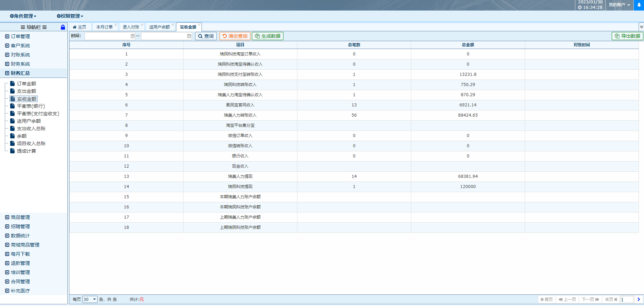This screenshot has width=644, height=306.
Task: Open the 角色管理 menu
Action: tap(23, 16)
